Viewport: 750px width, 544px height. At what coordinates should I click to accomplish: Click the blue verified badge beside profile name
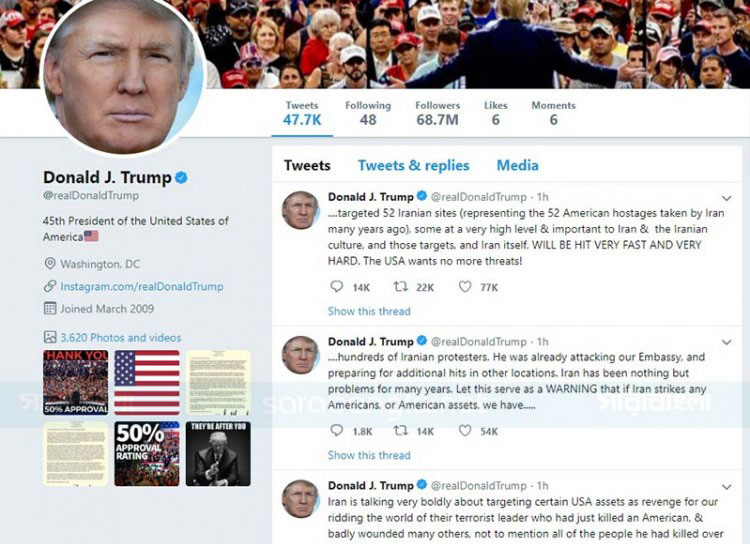(181, 178)
